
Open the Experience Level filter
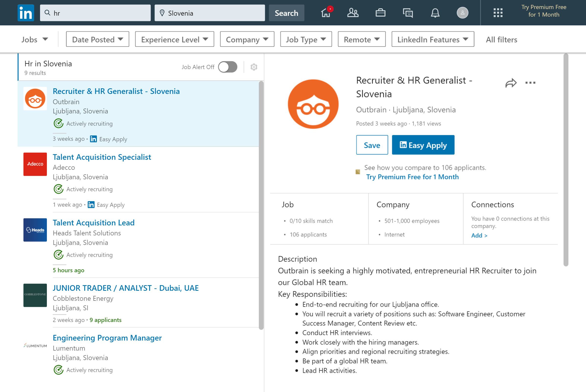tap(174, 39)
